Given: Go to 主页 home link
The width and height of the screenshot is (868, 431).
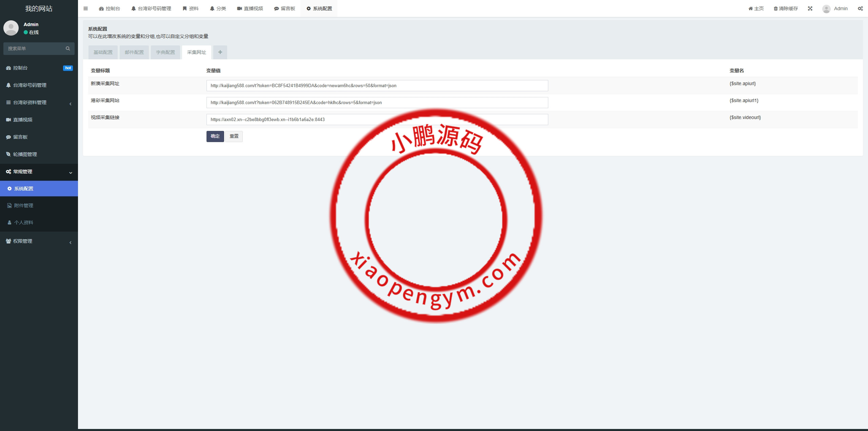Looking at the screenshot, I should [x=756, y=8].
